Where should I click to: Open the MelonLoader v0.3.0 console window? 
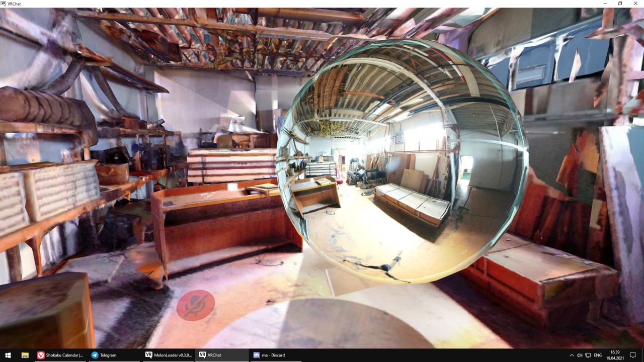[x=168, y=355]
